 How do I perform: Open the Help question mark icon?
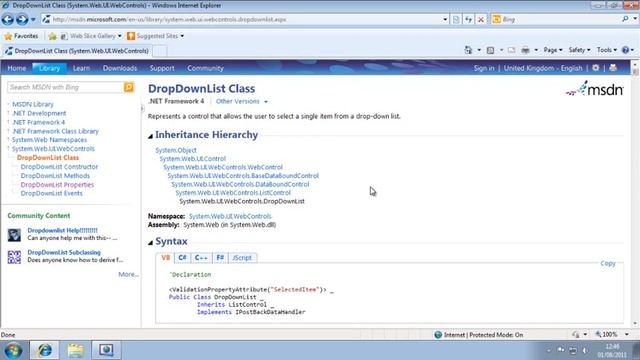click(x=625, y=50)
